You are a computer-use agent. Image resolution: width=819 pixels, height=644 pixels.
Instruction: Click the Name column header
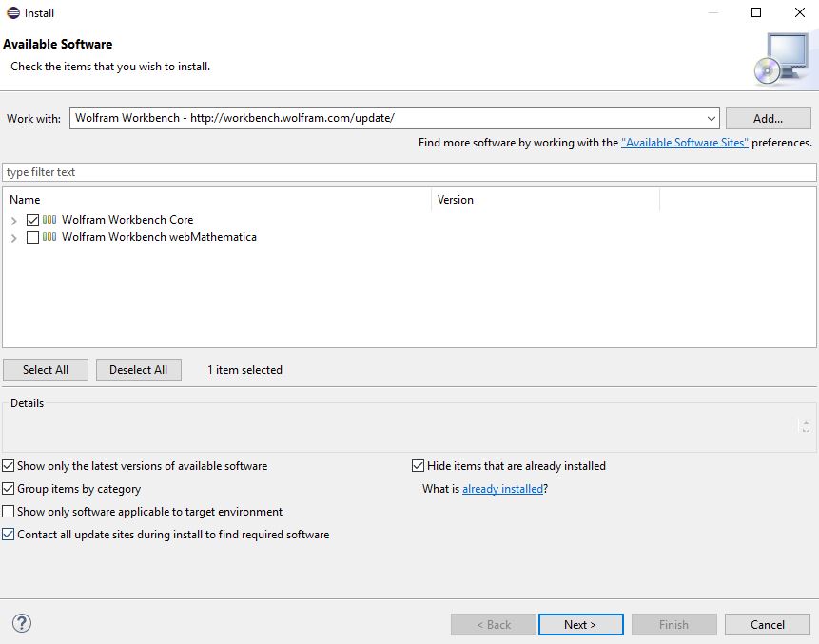coord(217,200)
